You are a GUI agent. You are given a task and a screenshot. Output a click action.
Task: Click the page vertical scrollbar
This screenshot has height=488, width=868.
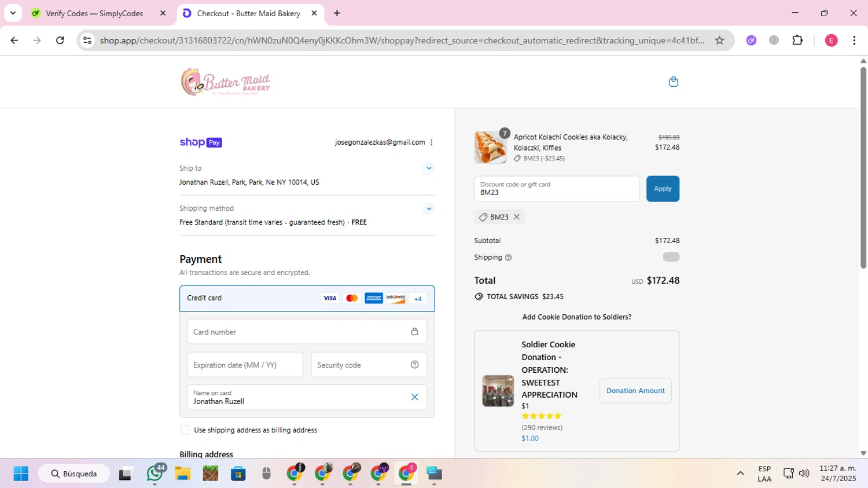[x=863, y=168]
